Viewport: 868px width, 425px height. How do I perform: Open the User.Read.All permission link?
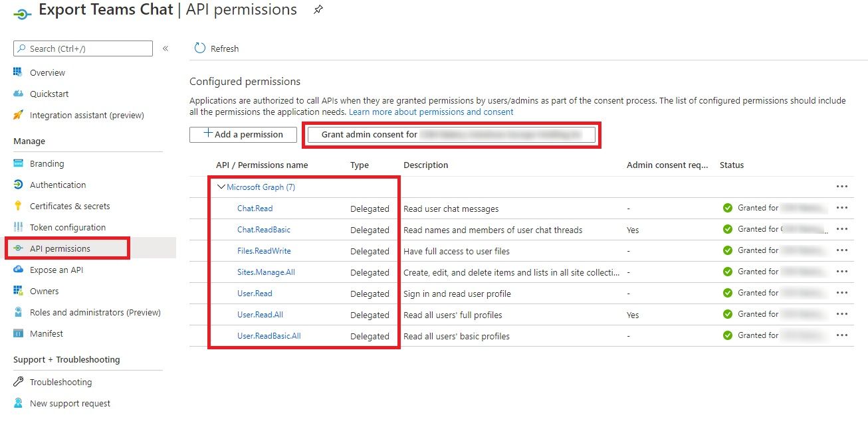(260, 314)
